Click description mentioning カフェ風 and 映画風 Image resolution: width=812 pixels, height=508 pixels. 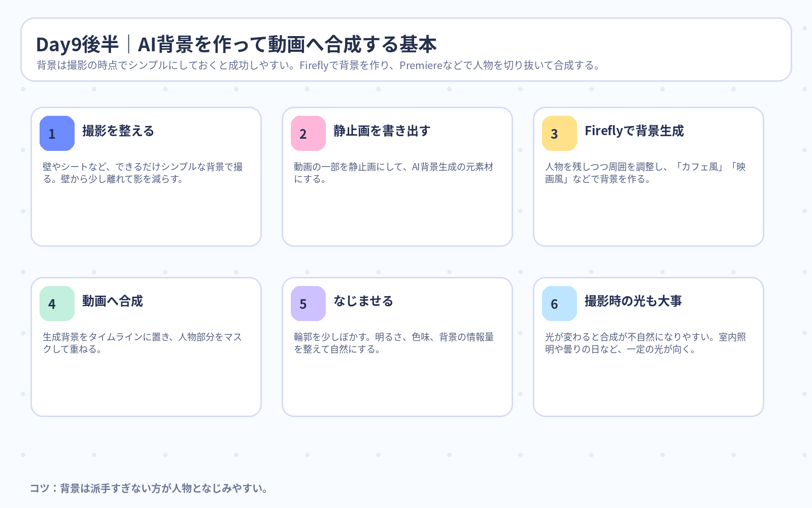pyautogui.click(x=645, y=173)
